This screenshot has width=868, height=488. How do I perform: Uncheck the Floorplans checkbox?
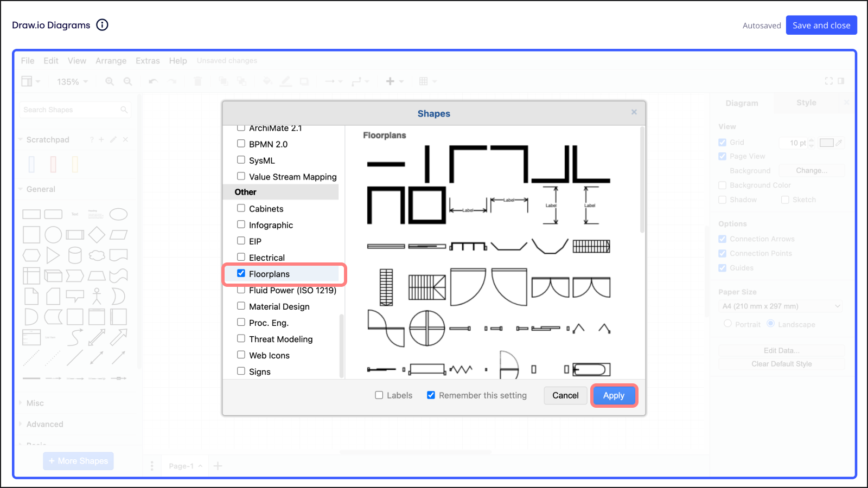pos(241,273)
